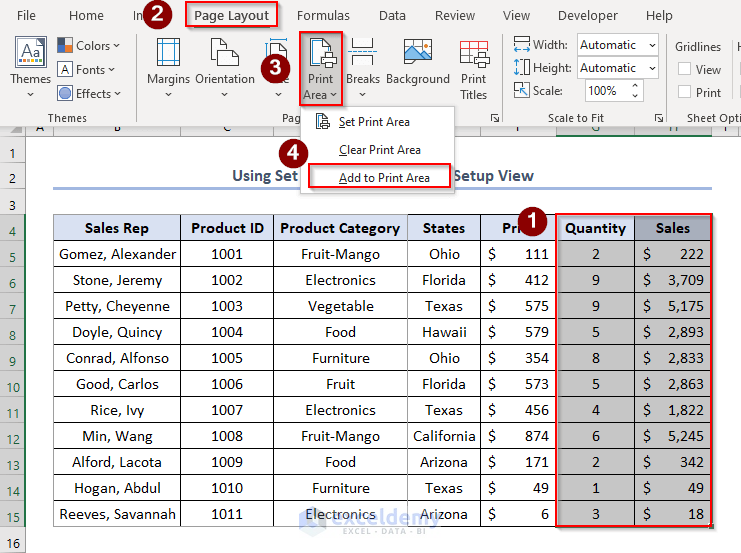
Task: Select Product ID cell 1004
Action: pyautogui.click(x=227, y=332)
